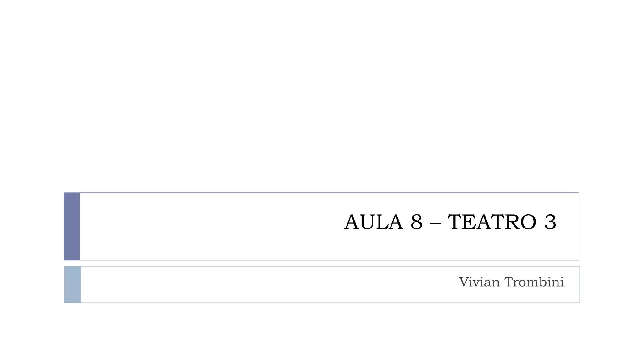Click empty space inside the subtitle box
This screenshot has height=362, width=644.
(x=252, y=285)
